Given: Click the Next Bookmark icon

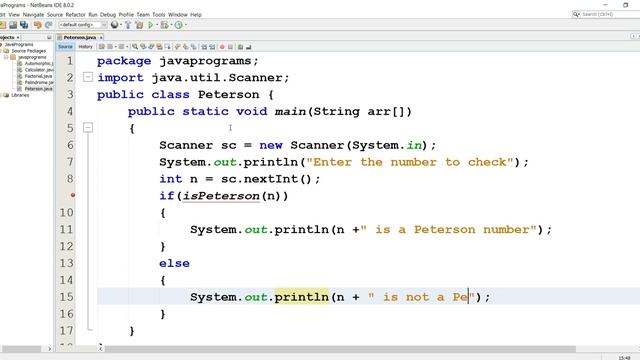Looking at the screenshot, I should pyautogui.click(x=186, y=47).
